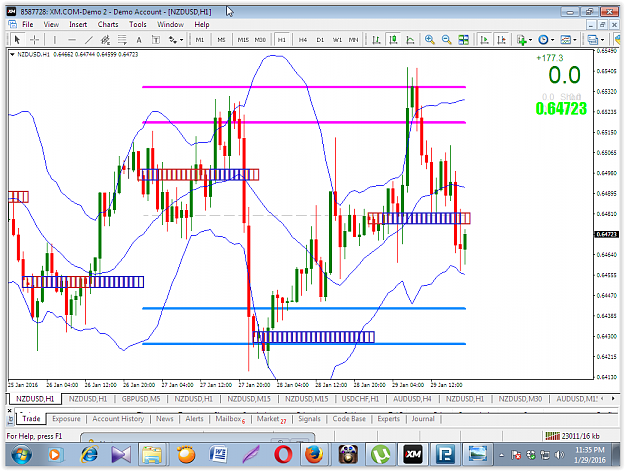Switch chart to Line Chart mode
The width and height of the screenshot is (625, 471).
pos(410,39)
